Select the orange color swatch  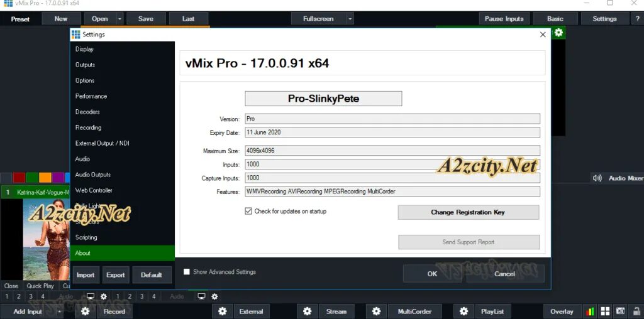[x=45, y=178]
